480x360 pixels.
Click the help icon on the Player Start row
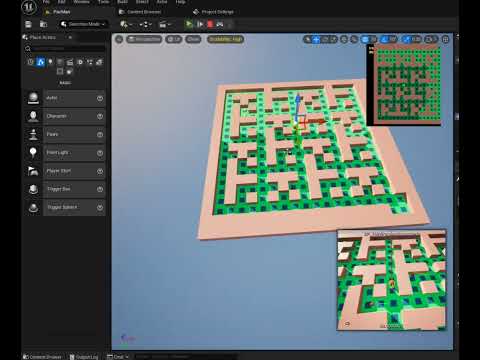[100, 171]
